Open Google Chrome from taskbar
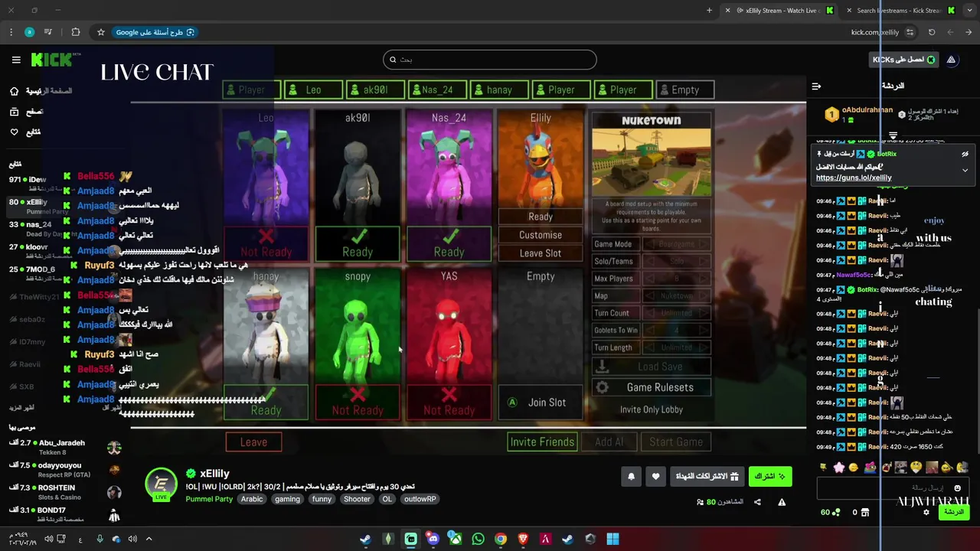Screen dimensions: 980x551 (500, 539)
